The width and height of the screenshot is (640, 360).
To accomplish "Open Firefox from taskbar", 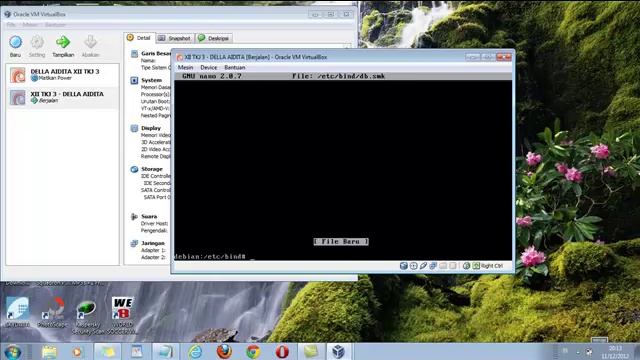I will [x=224, y=352].
